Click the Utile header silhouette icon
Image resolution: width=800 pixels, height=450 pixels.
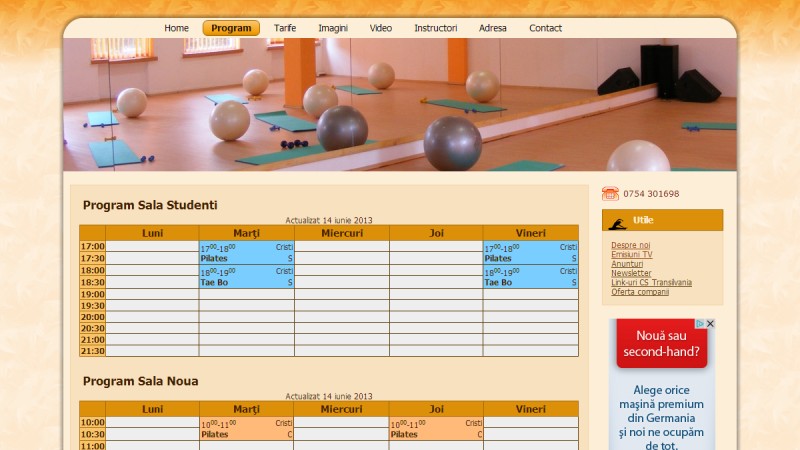[x=617, y=221]
